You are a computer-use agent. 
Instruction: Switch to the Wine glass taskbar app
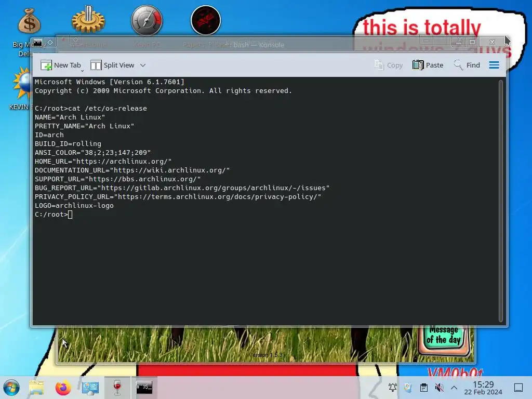117,388
